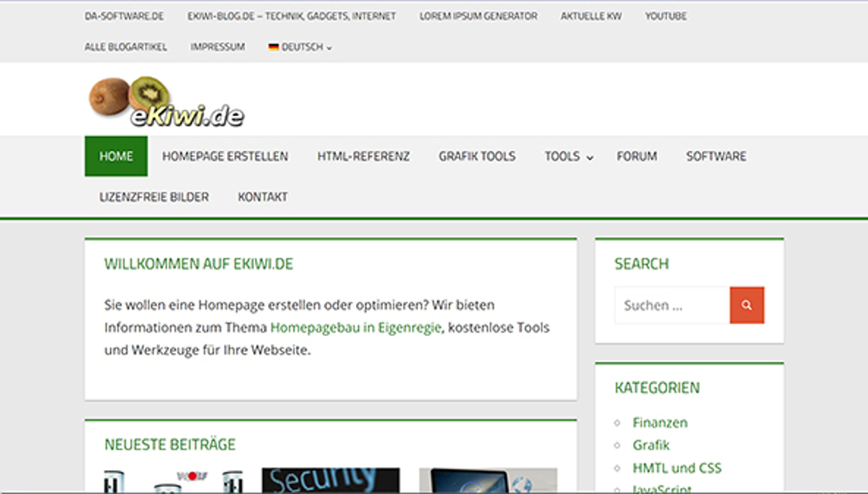Screen dimensions: 868x494
Task: Click inside the Suchen search field
Action: pyautogui.click(x=672, y=305)
